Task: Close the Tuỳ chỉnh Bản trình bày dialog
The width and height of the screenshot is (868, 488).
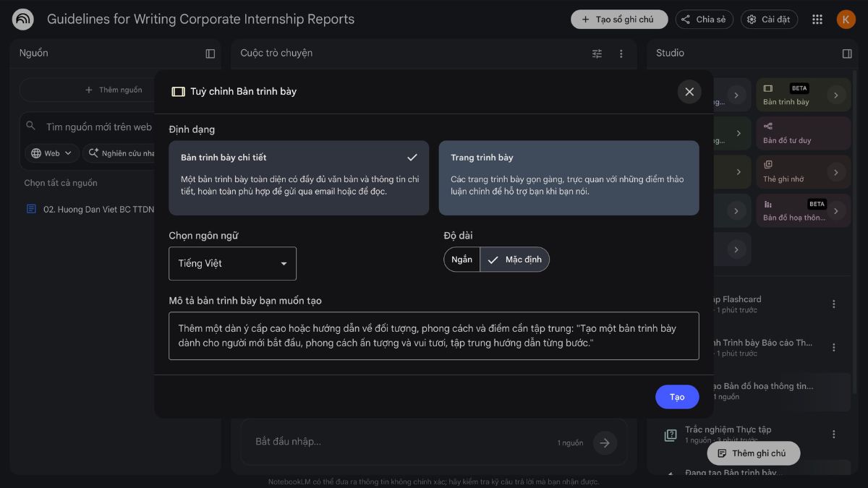Action: pyautogui.click(x=689, y=92)
